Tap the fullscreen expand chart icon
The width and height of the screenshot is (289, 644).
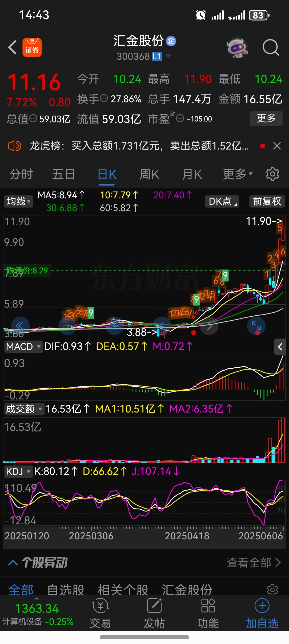click(x=256, y=325)
